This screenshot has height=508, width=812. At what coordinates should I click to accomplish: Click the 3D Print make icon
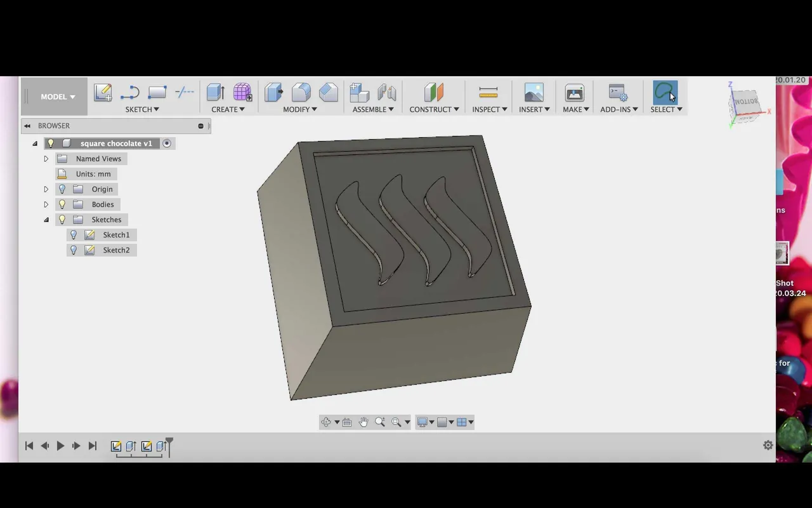(x=575, y=93)
